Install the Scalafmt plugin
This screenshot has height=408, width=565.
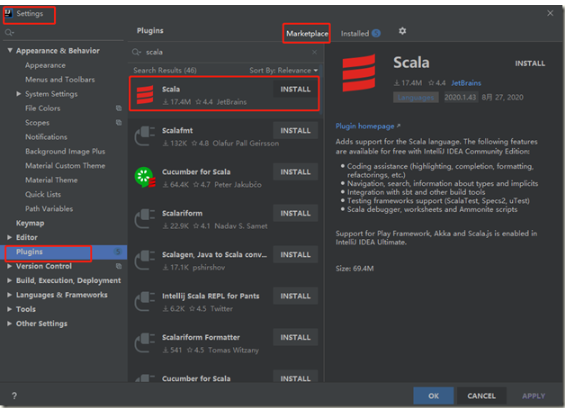point(295,130)
